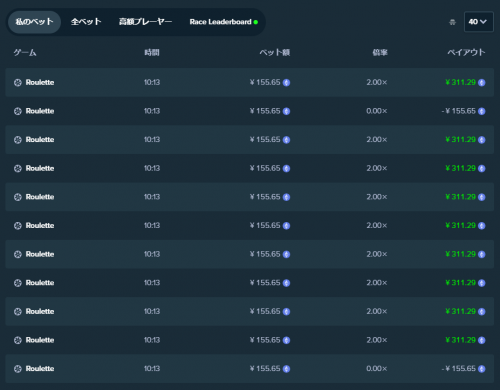Toggle the ghost mode incognito icon

[452, 22]
